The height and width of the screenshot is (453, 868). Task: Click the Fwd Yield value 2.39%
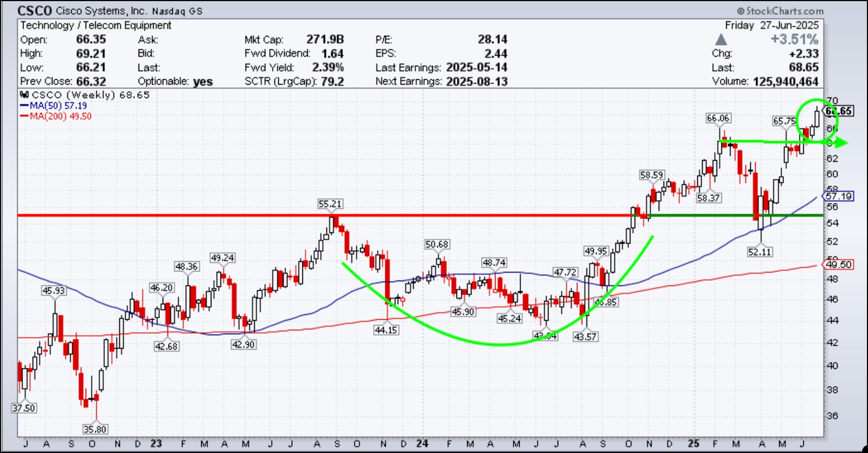point(328,67)
